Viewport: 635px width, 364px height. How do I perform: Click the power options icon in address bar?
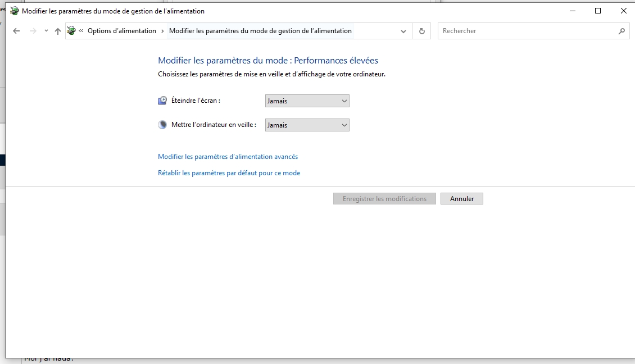71,30
